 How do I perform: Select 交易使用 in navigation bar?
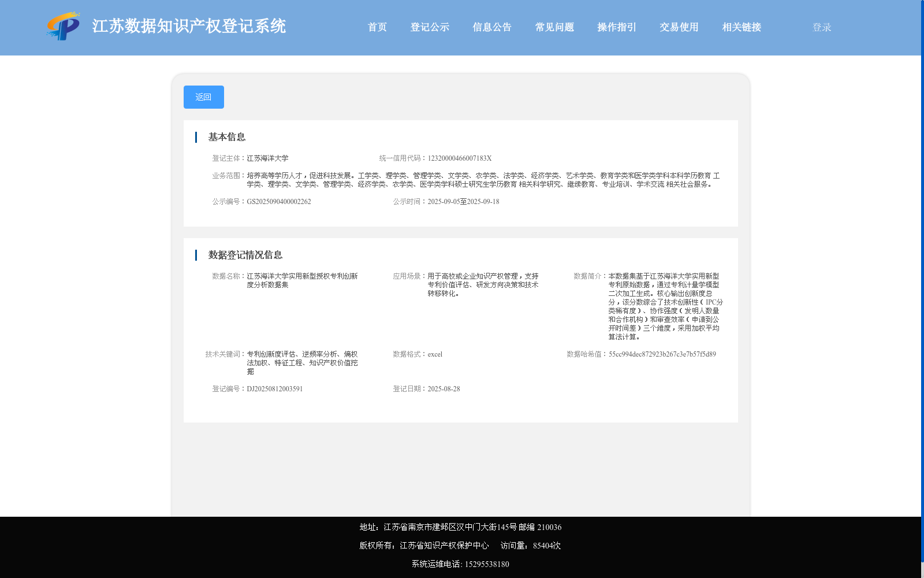(679, 27)
